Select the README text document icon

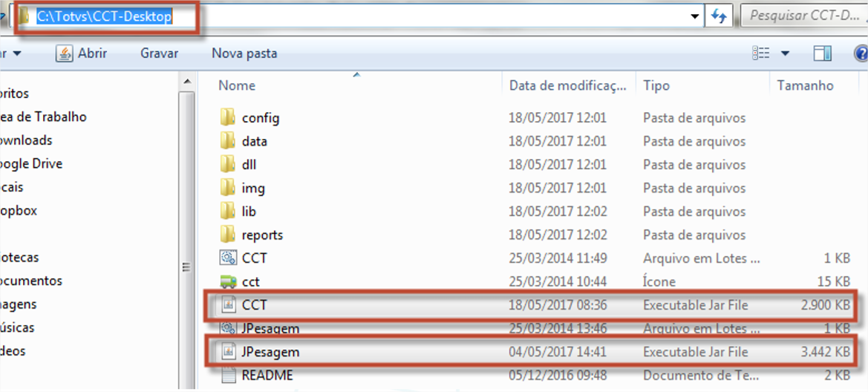click(228, 376)
